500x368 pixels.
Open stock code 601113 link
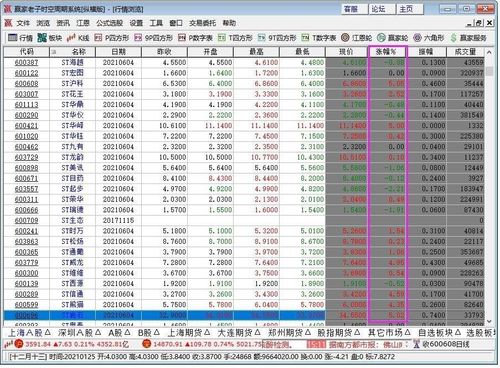click(26, 105)
